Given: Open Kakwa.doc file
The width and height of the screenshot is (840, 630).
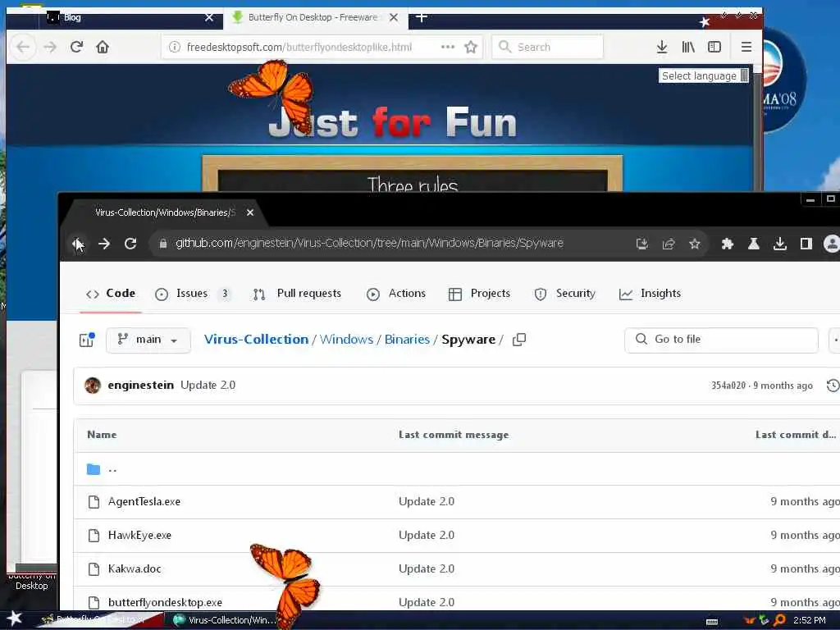Looking at the screenshot, I should point(135,569).
